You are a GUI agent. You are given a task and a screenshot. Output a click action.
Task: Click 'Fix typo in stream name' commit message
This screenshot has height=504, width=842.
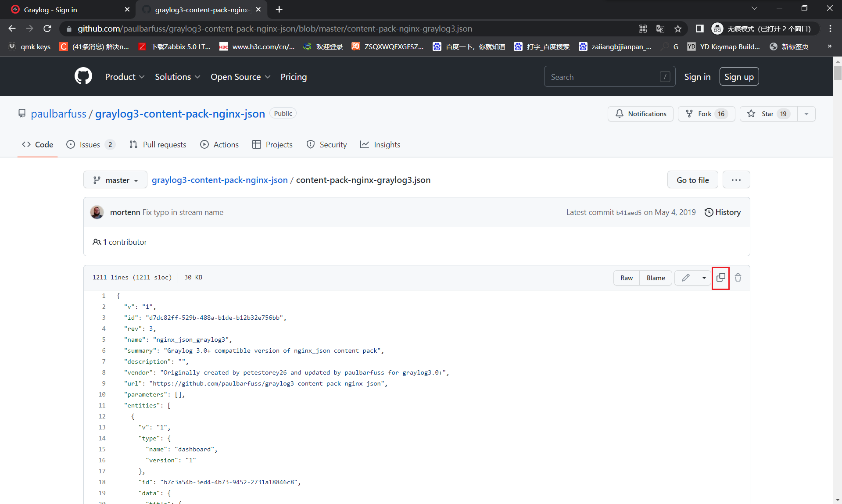[183, 212]
